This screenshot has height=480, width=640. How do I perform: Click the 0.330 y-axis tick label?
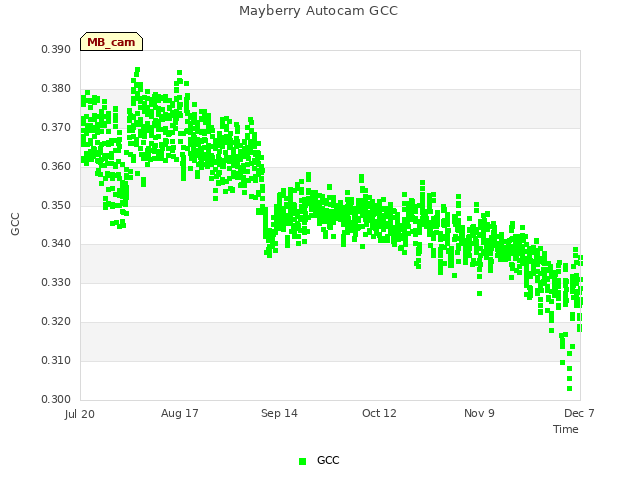point(56,283)
